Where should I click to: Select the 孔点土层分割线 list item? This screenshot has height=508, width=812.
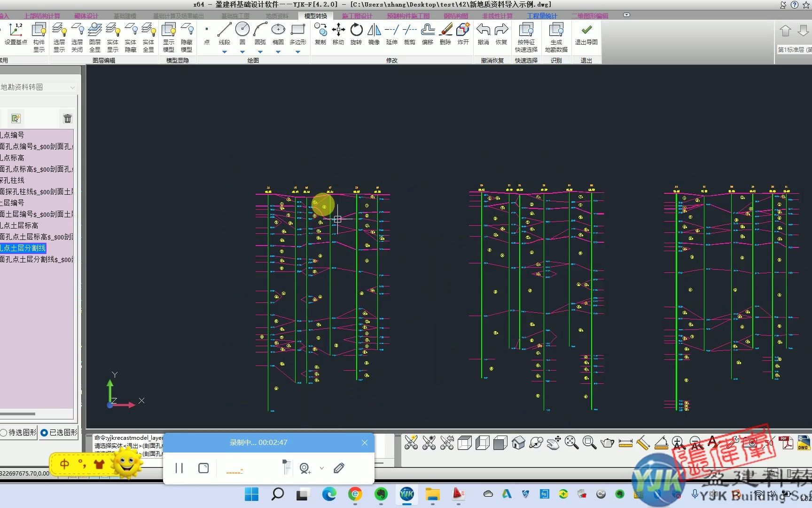coord(23,248)
